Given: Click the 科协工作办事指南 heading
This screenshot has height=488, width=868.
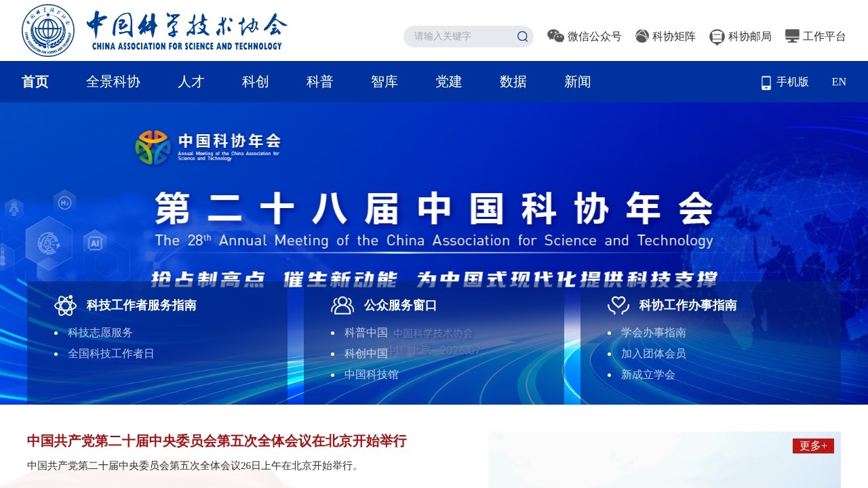Looking at the screenshot, I should (688, 306).
